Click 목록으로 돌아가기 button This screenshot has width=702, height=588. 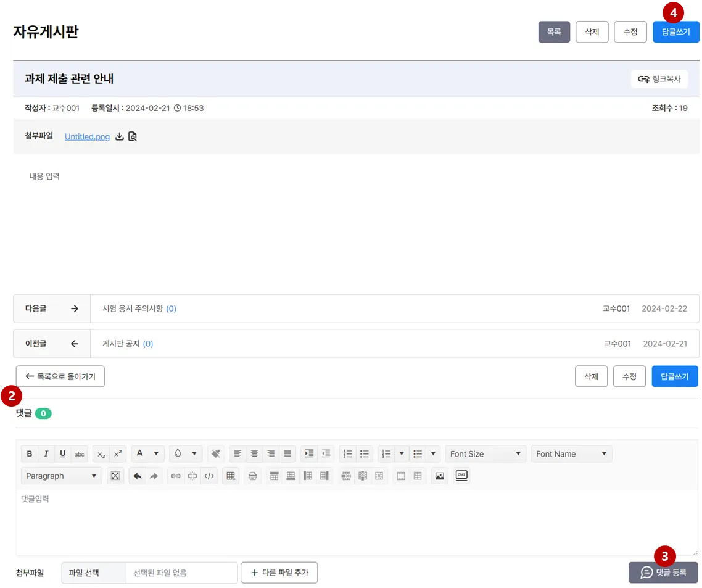(60, 376)
